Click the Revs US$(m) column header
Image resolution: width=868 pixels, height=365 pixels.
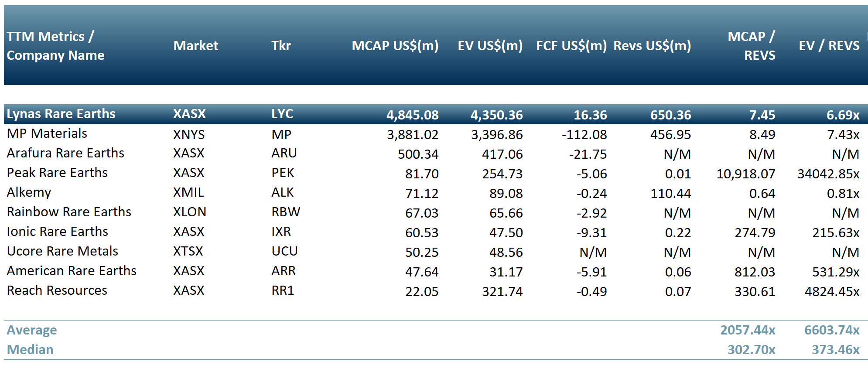click(652, 46)
